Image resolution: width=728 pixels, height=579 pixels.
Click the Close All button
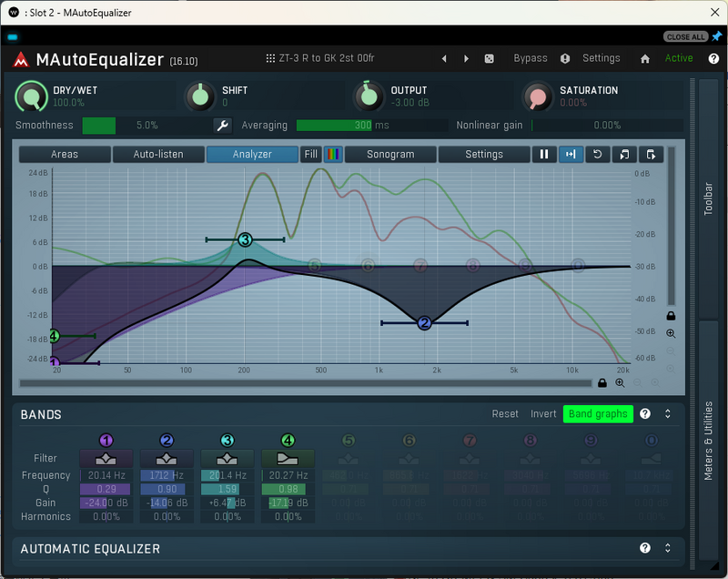coord(685,36)
